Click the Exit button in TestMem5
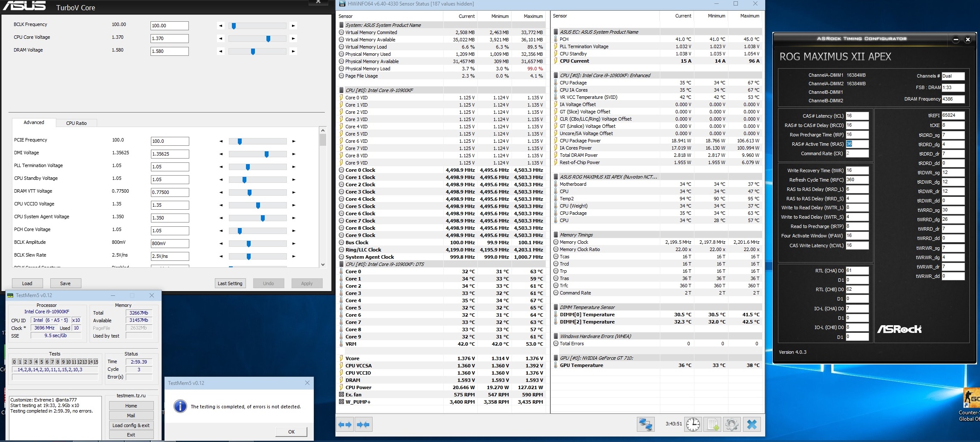The width and height of the screenshot is (980, 442). pos(131,435)
